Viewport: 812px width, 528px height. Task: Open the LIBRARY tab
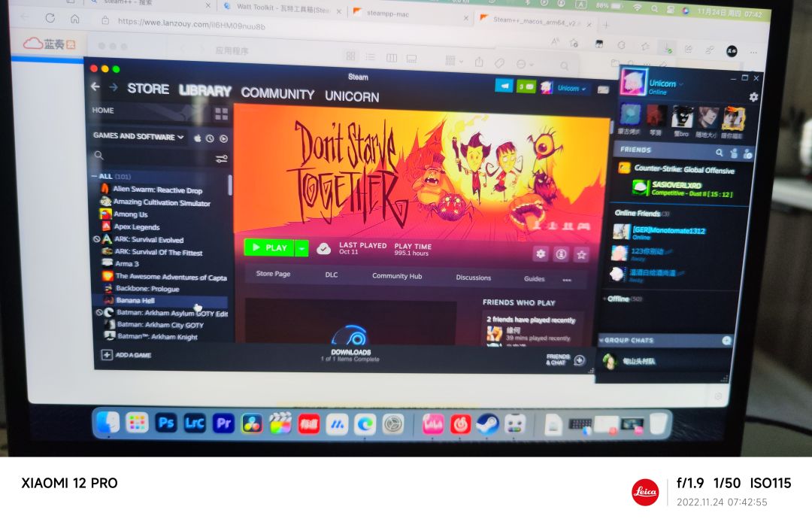click(x=205, y=91)
